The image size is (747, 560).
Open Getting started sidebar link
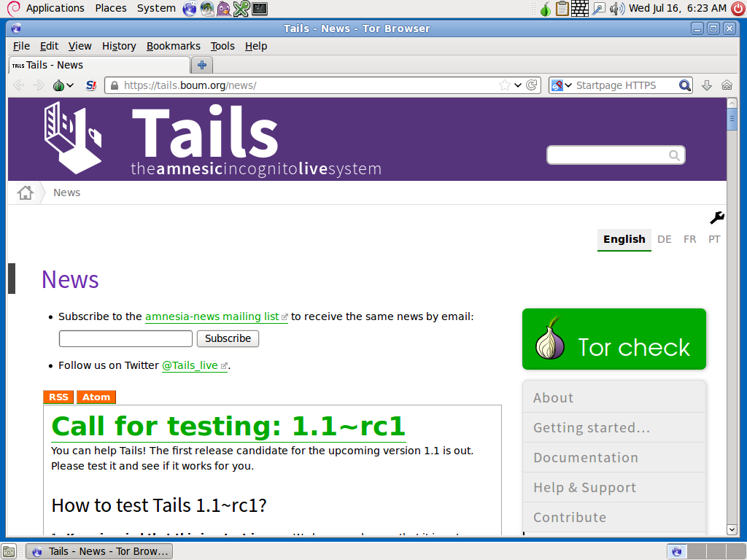614,427
